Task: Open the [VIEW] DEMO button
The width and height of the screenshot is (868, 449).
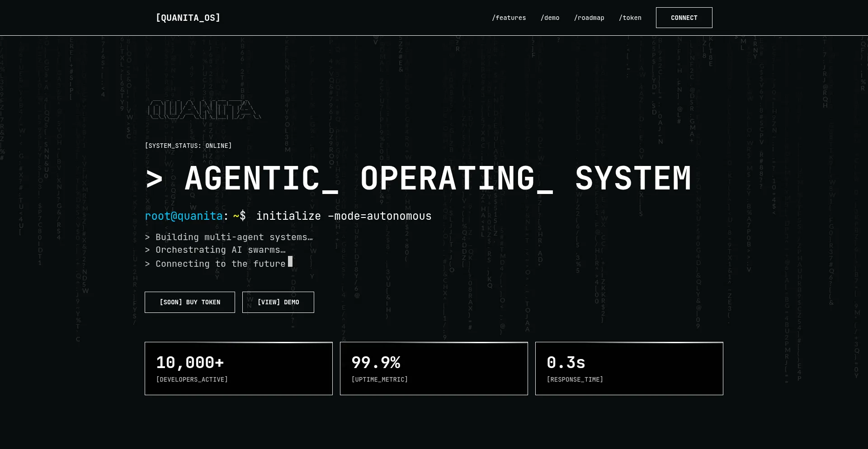Action: click(x=278, y=302)
